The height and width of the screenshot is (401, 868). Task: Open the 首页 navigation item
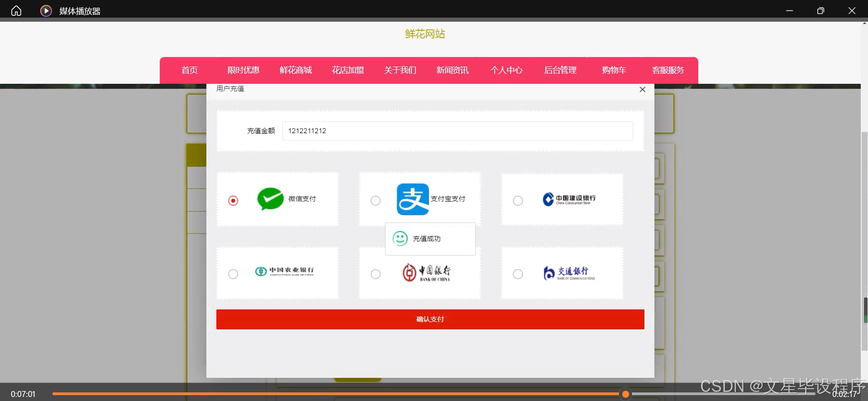(x=189, y=70)
